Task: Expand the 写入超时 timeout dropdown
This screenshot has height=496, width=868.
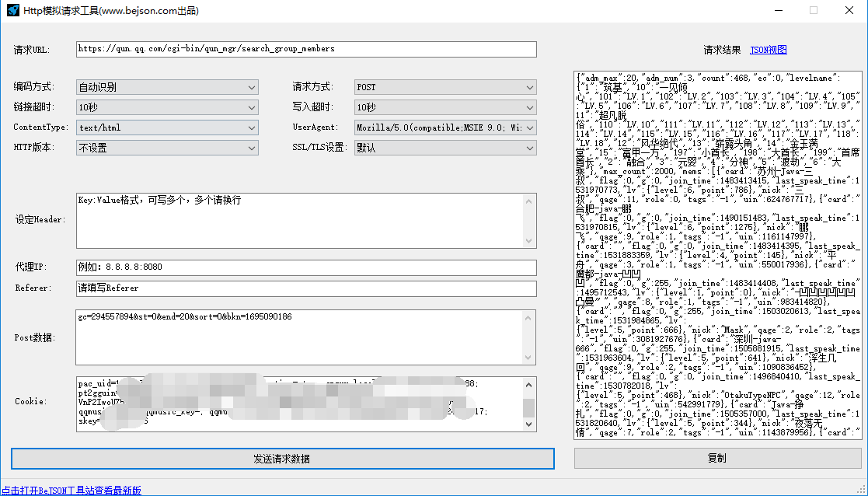Action: [445, 107]
